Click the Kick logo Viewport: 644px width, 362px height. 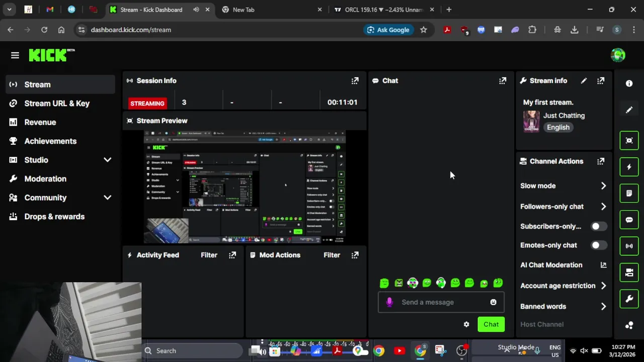pos(51,55)
